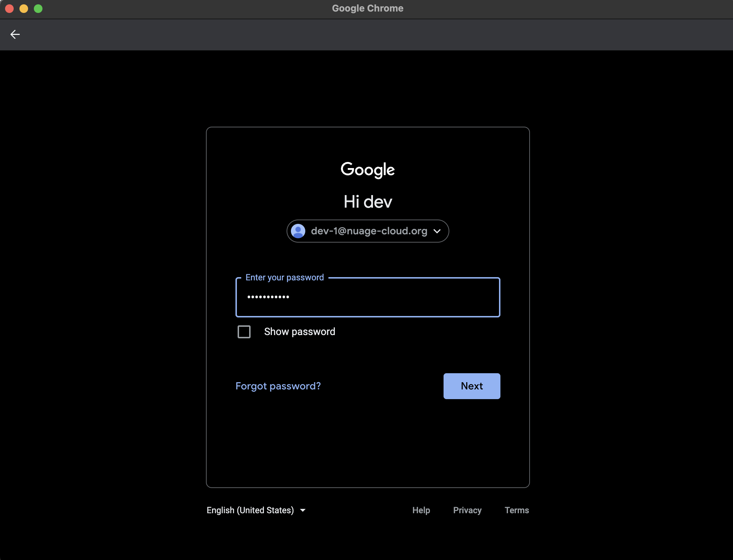Click the Next button
The height and width of the screenshot is (560, 733).
click(x=472, y=386)
